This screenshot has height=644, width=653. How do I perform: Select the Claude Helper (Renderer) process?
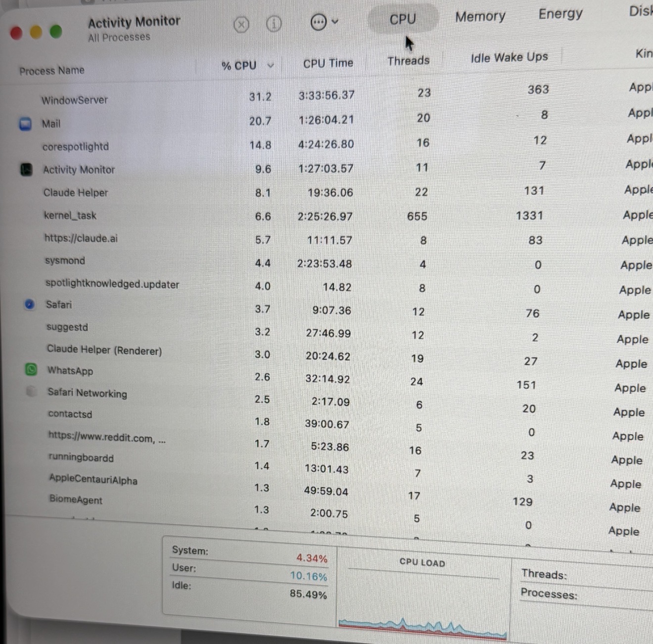[x=104, y=350]
